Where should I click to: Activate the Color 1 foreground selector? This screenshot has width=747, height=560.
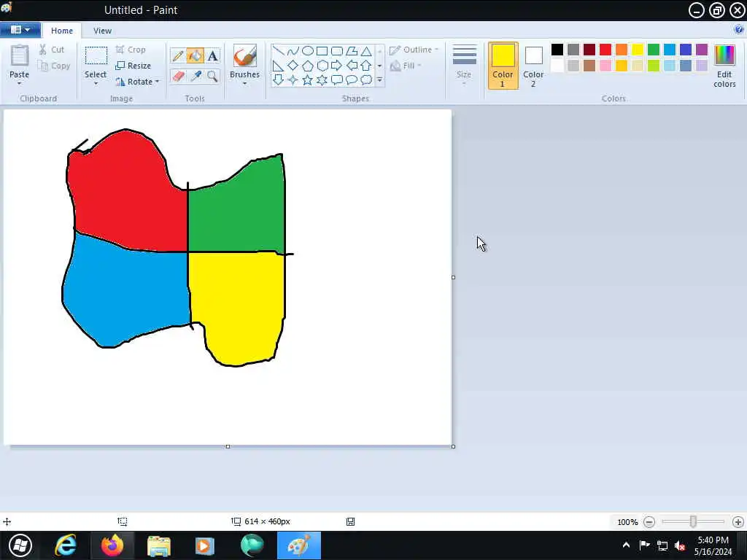(x=503, y=65)
